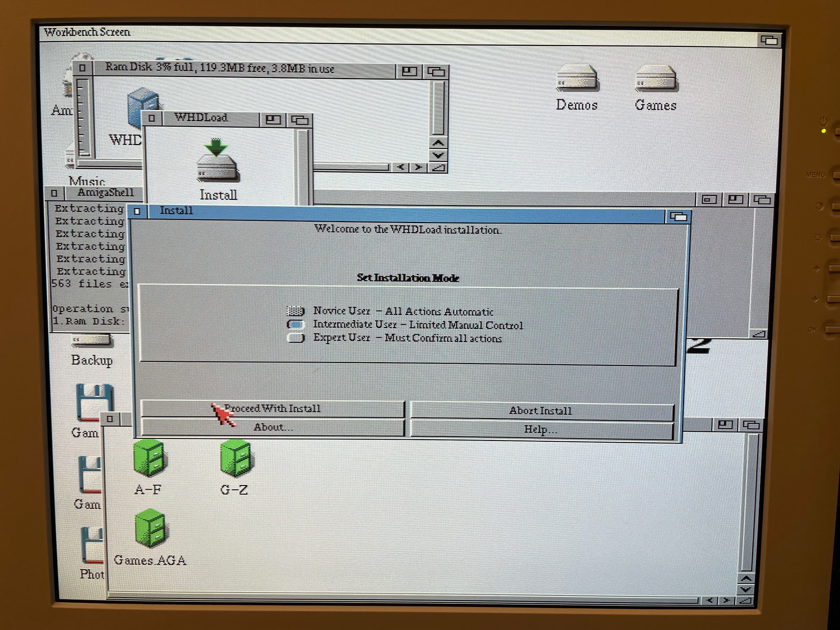This screenshot has width=840, height=630.
Task: Close the Ram Disk window
Action: coord(82,68)
